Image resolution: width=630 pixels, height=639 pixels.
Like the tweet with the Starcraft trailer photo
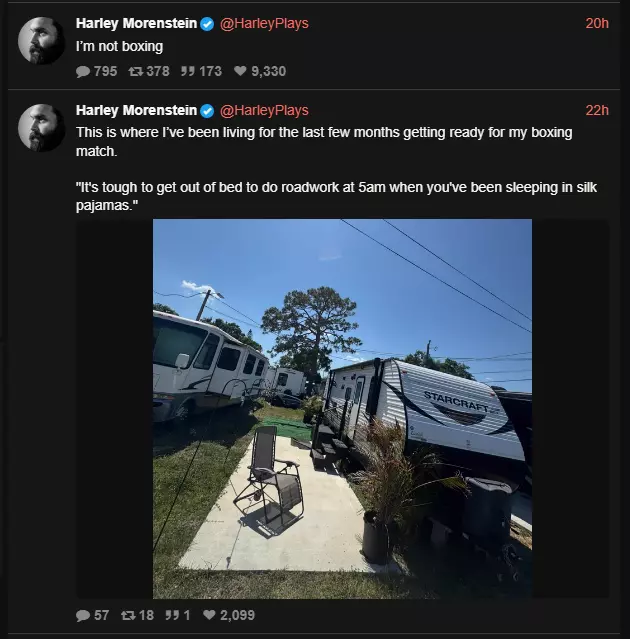click(x=229, y=615)
